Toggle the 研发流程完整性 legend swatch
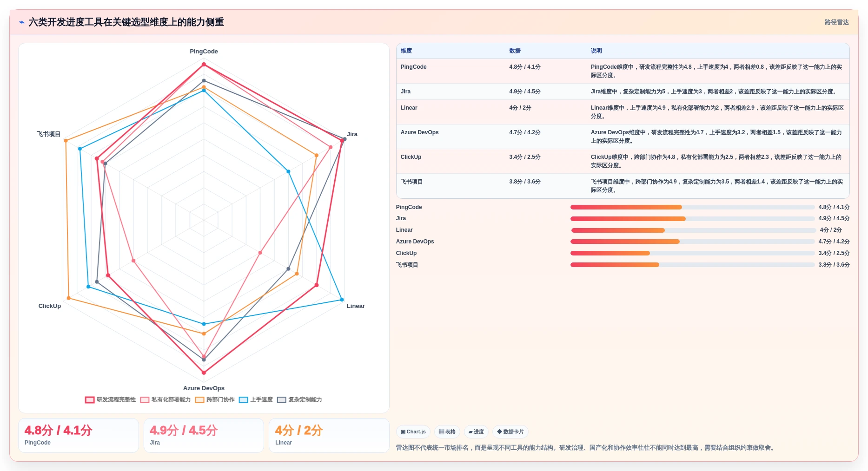The height and width of the screenshot is (471, 868). (90, 400)
